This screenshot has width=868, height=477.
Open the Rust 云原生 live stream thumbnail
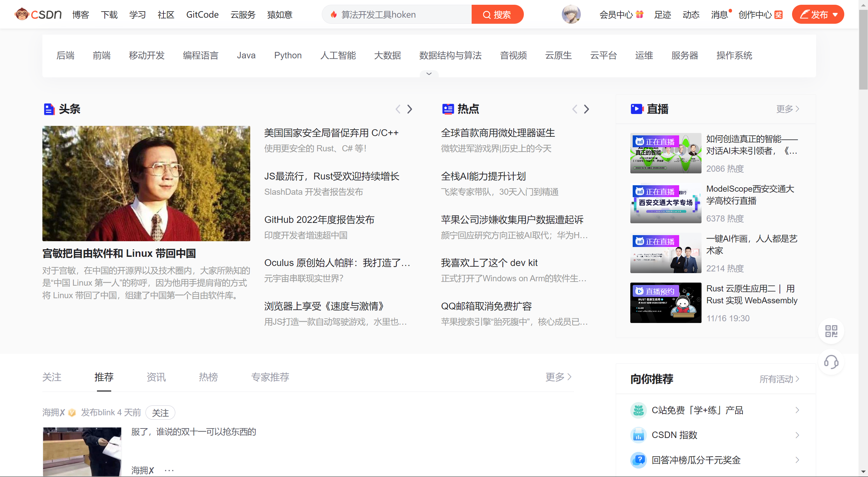pyautogui.click(x=666, y=303)
